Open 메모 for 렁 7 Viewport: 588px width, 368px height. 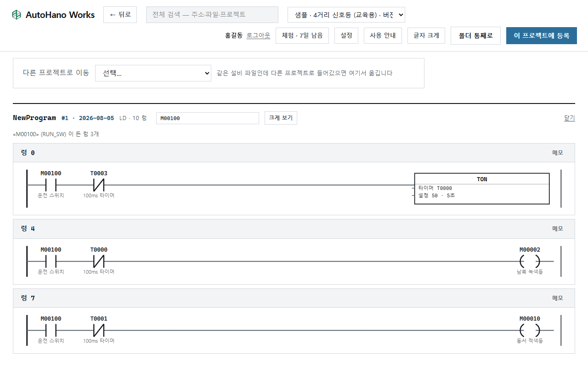pyautogui.click(x=557, y=298)
